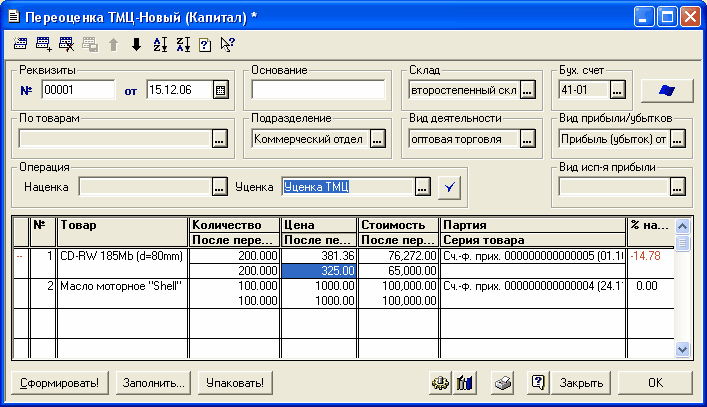The height and width of the screenshot is (407, 707).
Task: Move the row down with the arrow icon
Action: tap(136, 44)
